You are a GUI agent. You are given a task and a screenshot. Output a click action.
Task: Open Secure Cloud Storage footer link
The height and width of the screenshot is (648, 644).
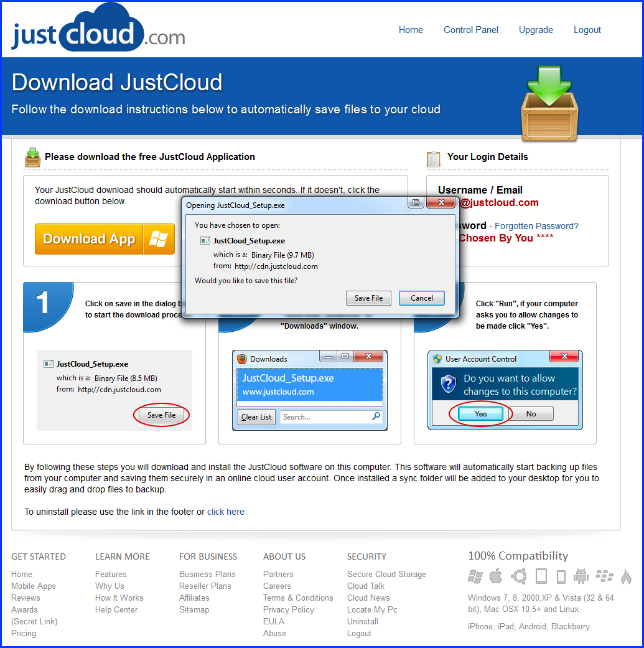pyautogui.click(x=386, y=574)
